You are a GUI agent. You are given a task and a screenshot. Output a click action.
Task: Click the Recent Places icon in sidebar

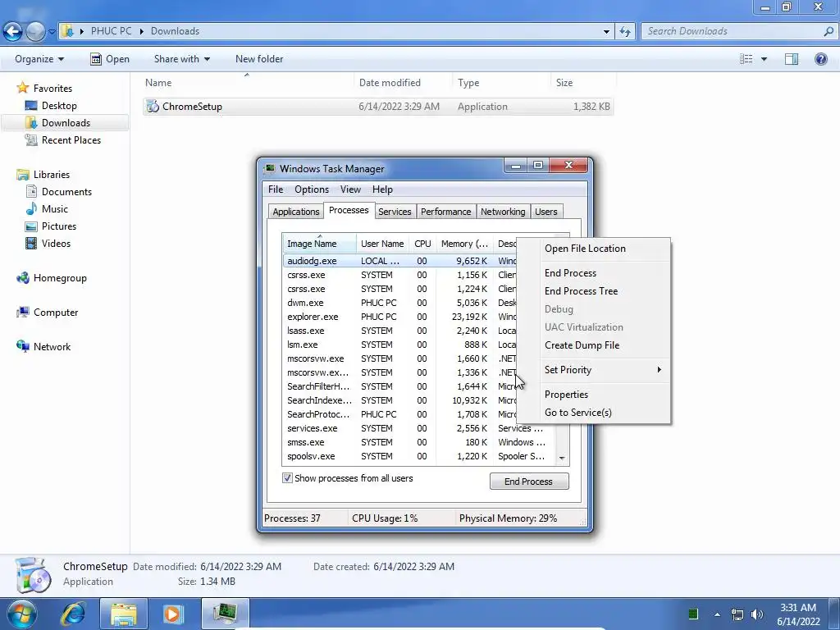(31, 139)
